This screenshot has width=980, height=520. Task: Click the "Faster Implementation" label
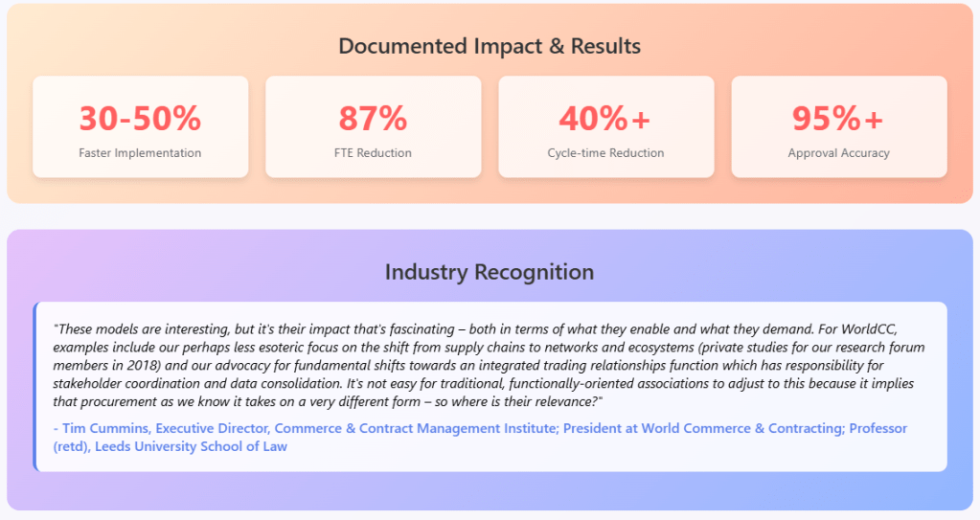[140, 153]
